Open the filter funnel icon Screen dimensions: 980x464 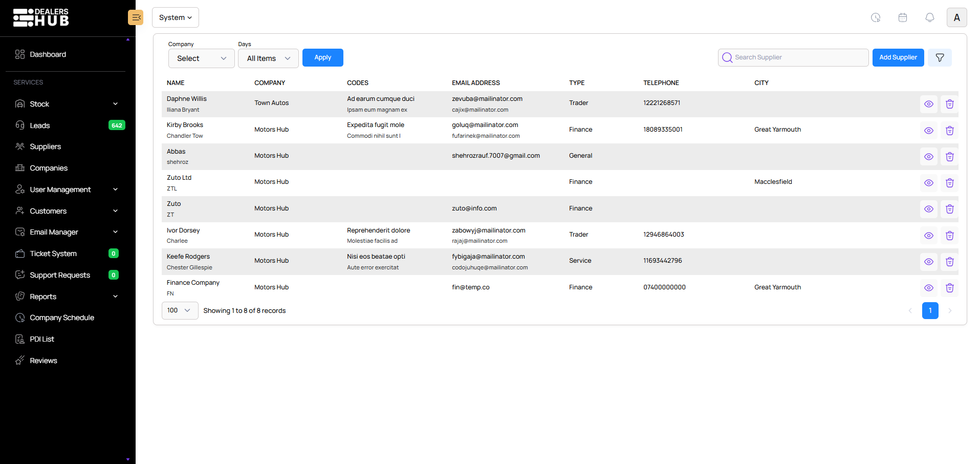click(940, 58)
